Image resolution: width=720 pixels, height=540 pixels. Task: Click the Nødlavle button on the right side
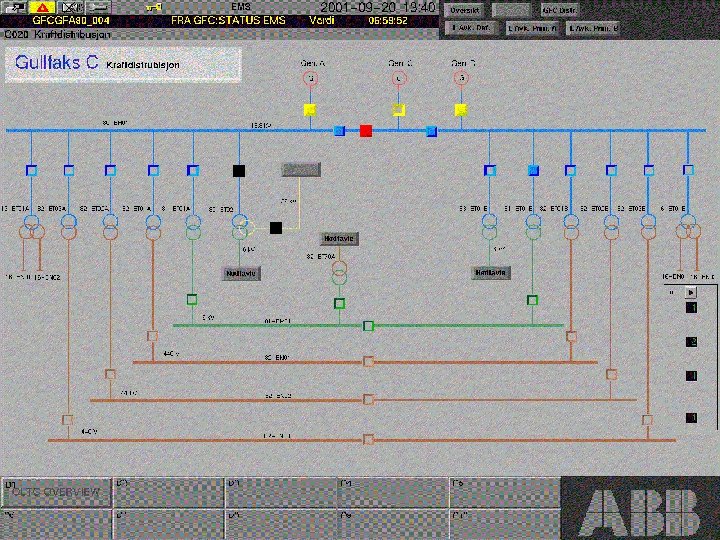coord(490,273)
